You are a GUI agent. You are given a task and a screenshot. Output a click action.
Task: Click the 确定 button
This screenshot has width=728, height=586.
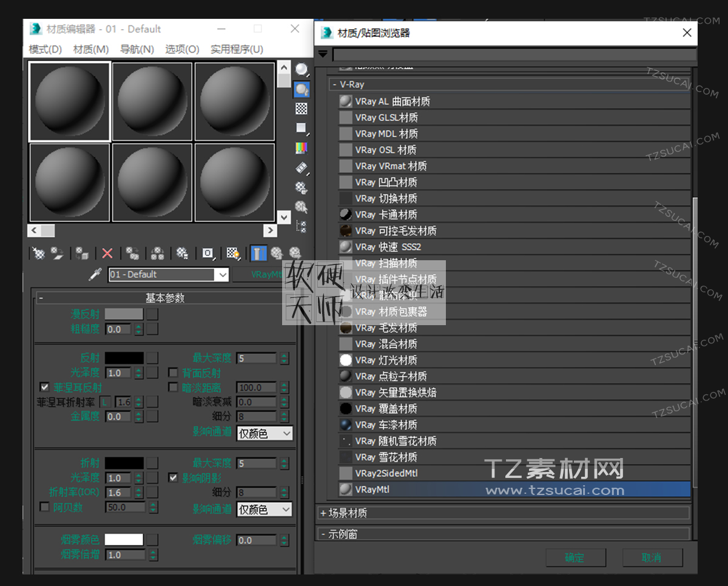(x=575, y=557)
